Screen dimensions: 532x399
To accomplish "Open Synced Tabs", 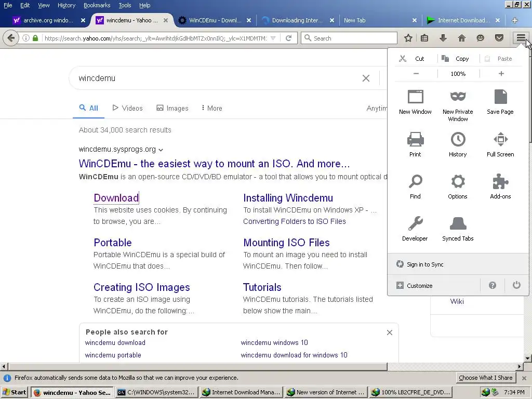I will [x=458, y=229].
